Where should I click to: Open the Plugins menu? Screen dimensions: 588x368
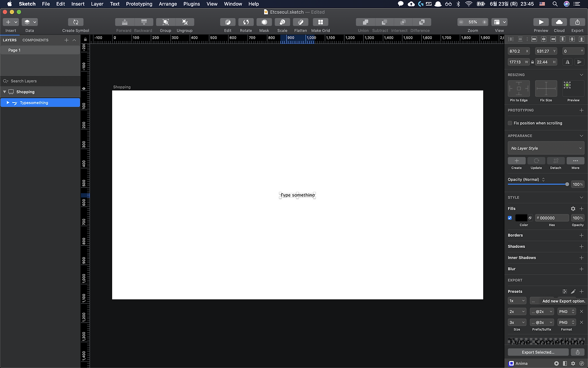click(192, 4)
